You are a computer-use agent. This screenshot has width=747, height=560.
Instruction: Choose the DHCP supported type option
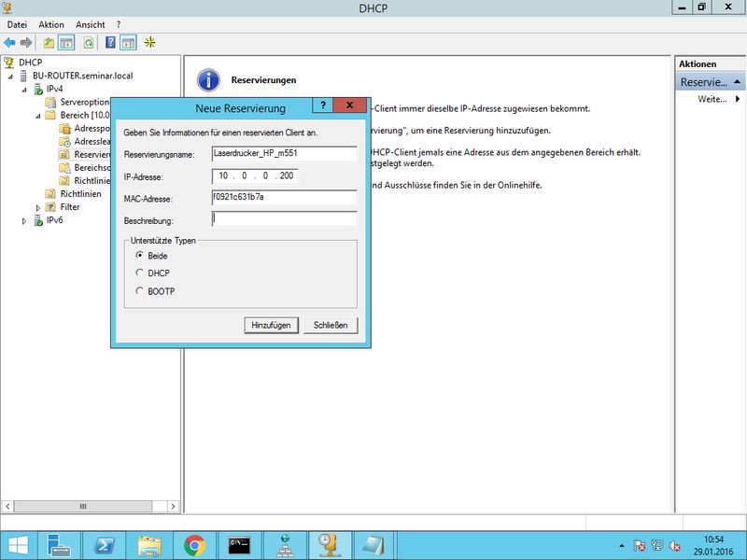point(140,273)
